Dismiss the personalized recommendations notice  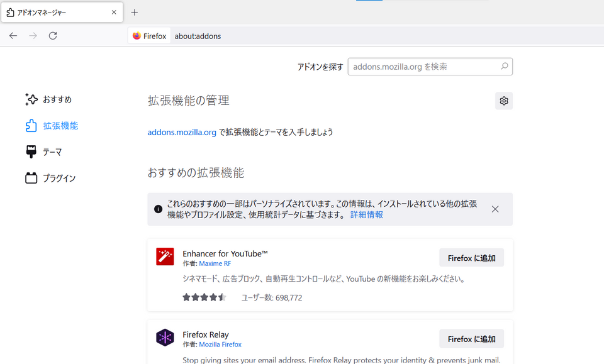tap(495, 209)
